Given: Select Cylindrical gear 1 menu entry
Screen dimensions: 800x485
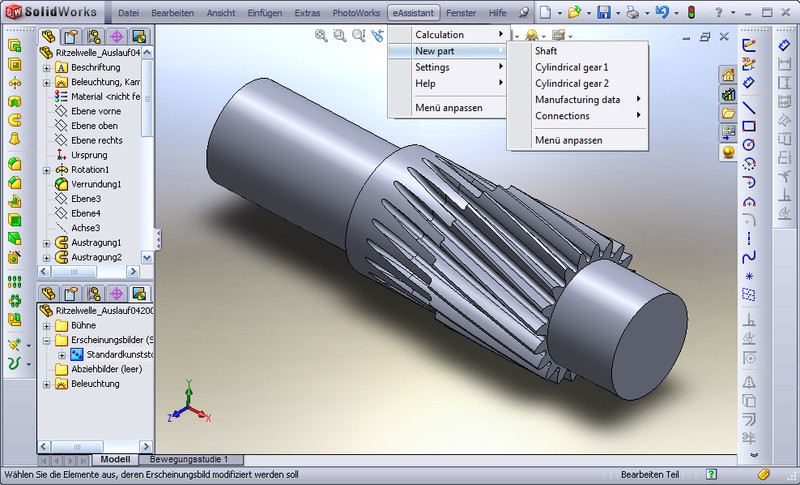Looking at the screenshot, I should (571, 67).
